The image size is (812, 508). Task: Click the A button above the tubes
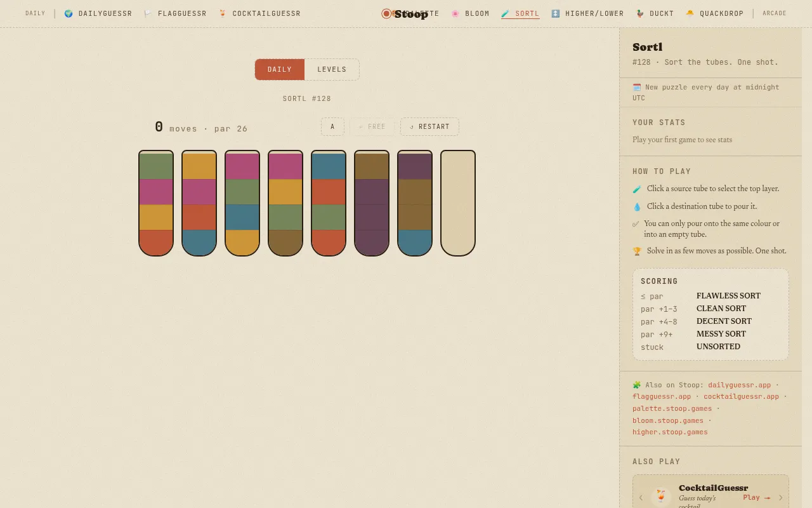click(x=332, y=126)
